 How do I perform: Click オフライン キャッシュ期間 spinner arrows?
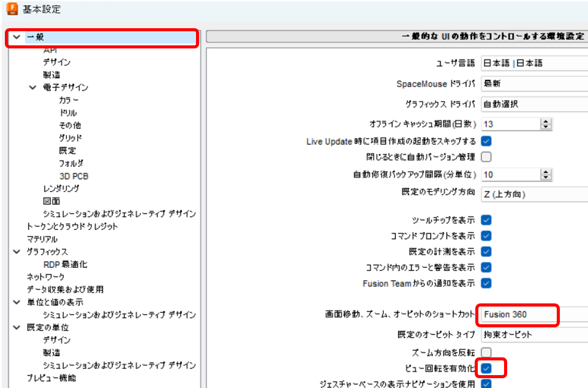point(546,124)
